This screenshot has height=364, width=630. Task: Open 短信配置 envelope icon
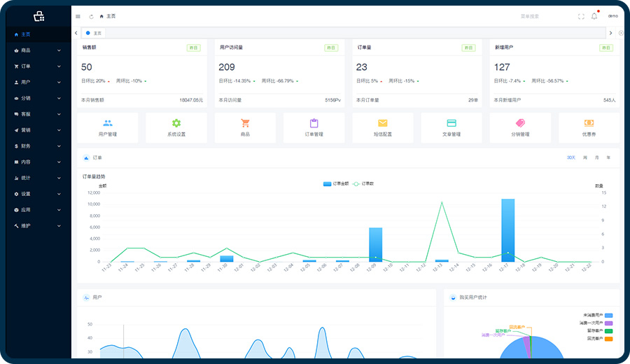point(383,123)
